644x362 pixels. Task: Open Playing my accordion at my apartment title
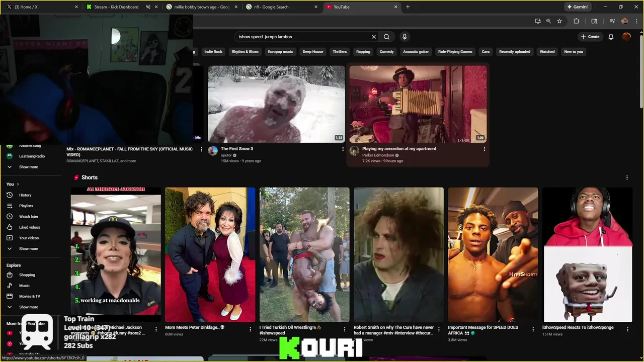coord(399,149)
